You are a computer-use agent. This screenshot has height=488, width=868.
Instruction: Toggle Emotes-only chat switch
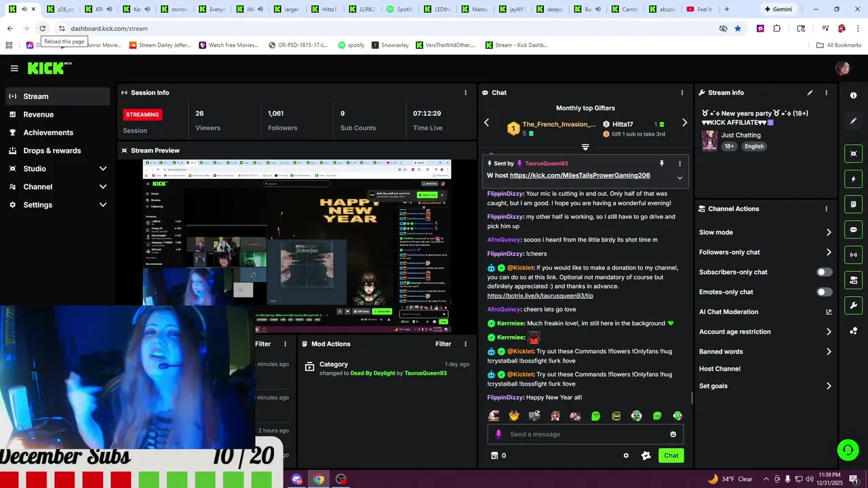(825, 292)
